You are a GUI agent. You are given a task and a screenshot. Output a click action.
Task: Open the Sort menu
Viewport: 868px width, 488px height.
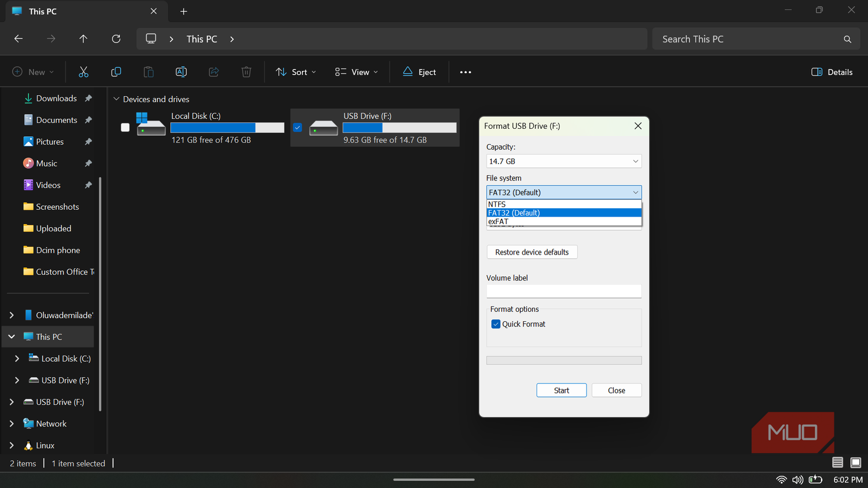296,72
